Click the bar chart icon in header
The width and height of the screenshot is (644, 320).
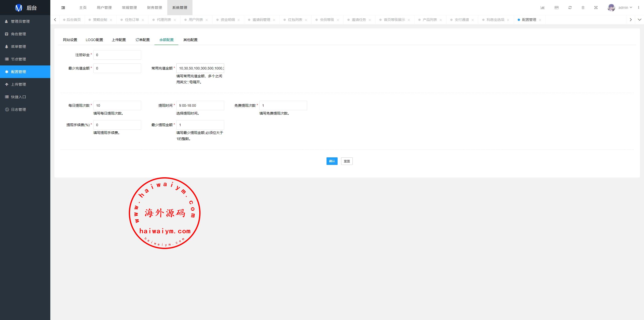coord(542,8)
